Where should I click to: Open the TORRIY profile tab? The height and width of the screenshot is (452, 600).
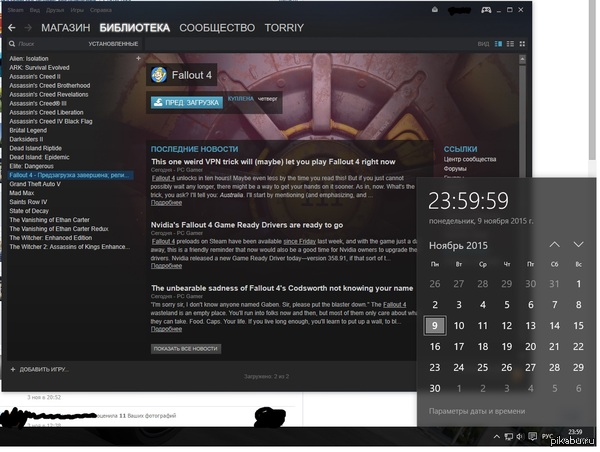[284, 28]
